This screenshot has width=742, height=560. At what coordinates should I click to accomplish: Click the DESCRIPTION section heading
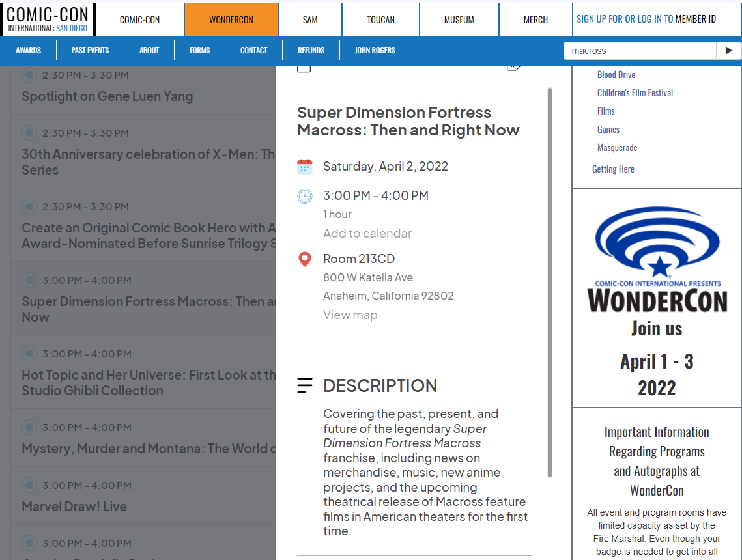click(380, 386)
